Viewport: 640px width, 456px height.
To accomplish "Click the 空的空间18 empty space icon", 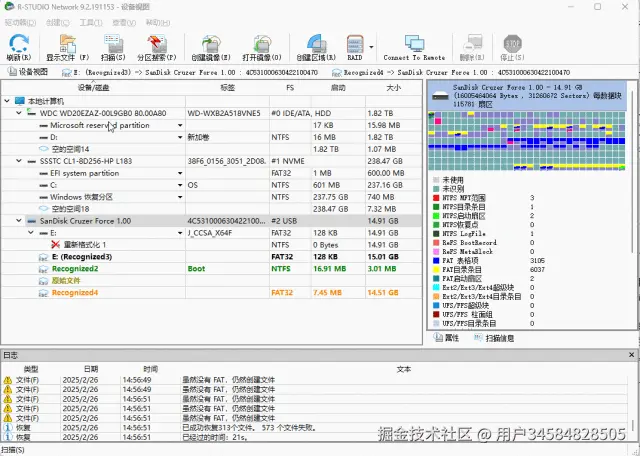I will pyautogui.click(x=44, y=209).
